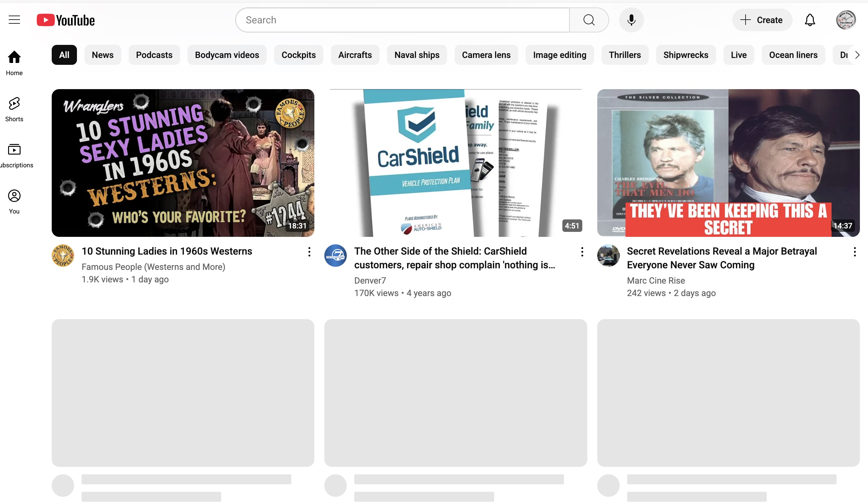Open the You section in sidebar

[x=14, y=202]
